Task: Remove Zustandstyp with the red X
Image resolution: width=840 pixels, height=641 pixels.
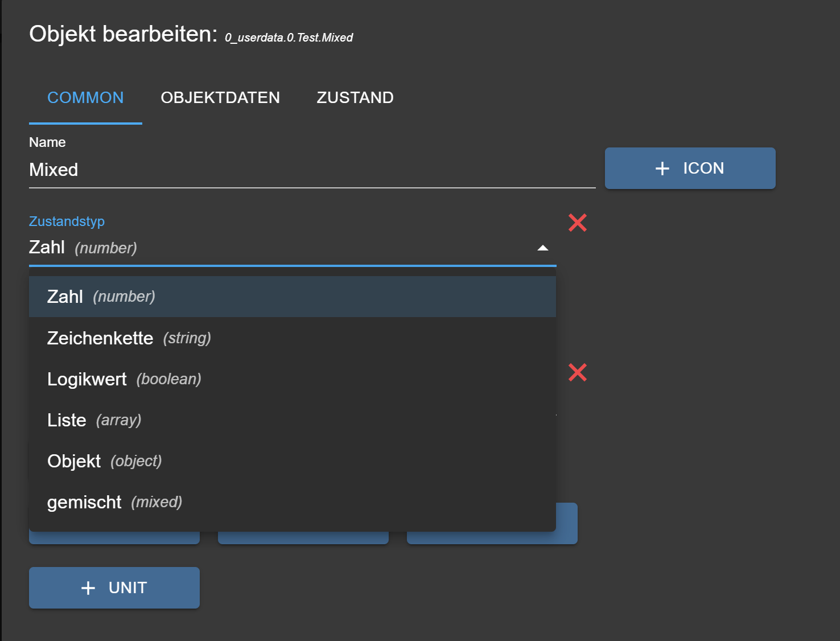Action: [578, 223]
